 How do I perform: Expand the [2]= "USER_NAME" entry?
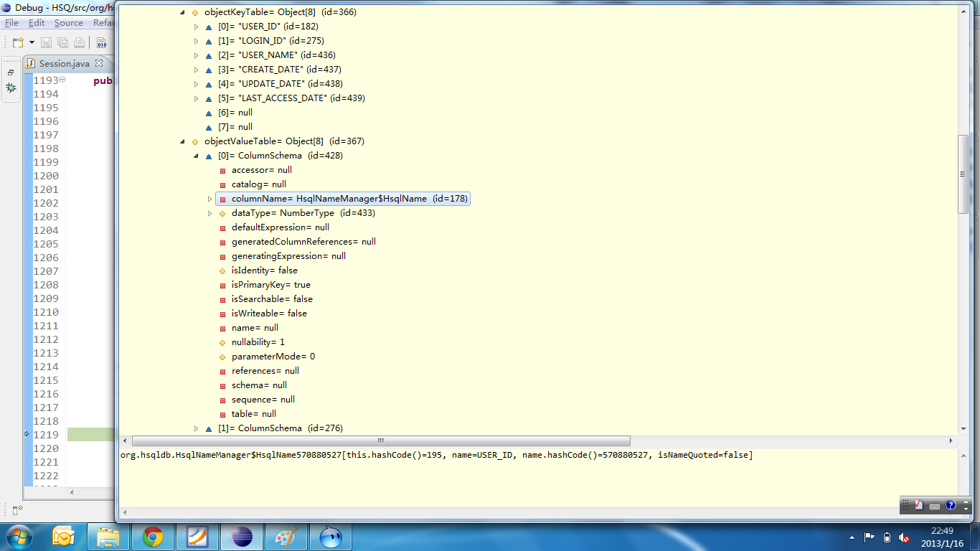pyautogui.click(x=196, y=55)
